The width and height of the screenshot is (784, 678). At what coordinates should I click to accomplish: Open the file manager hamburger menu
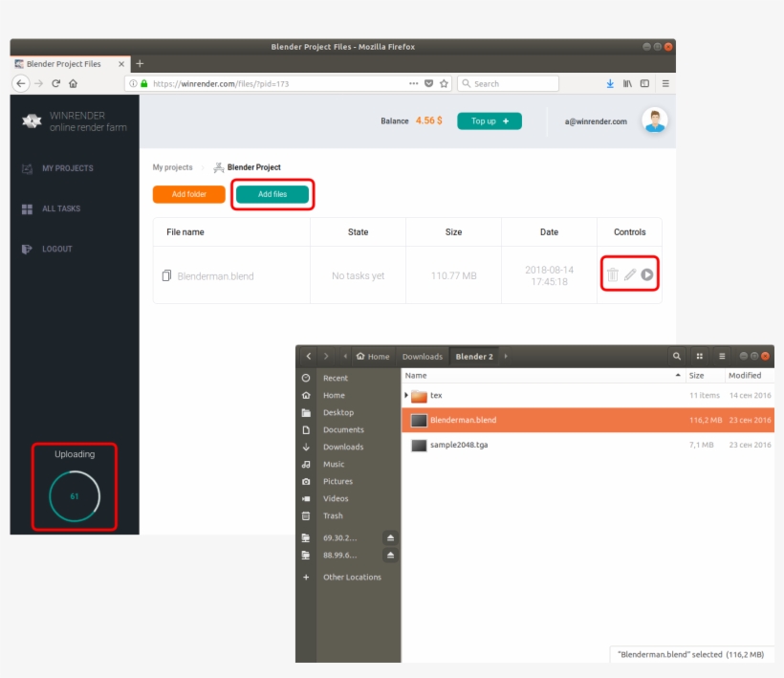[x=722, y=356]
